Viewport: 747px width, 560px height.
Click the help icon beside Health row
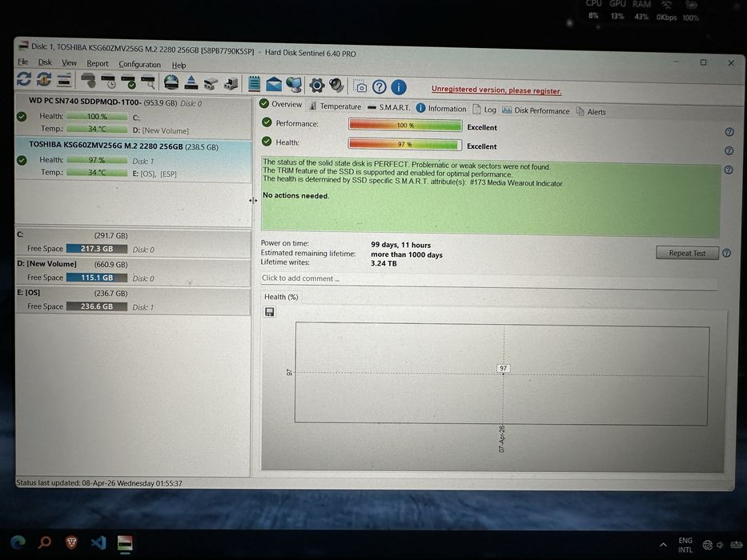click(x=729, y=151)
